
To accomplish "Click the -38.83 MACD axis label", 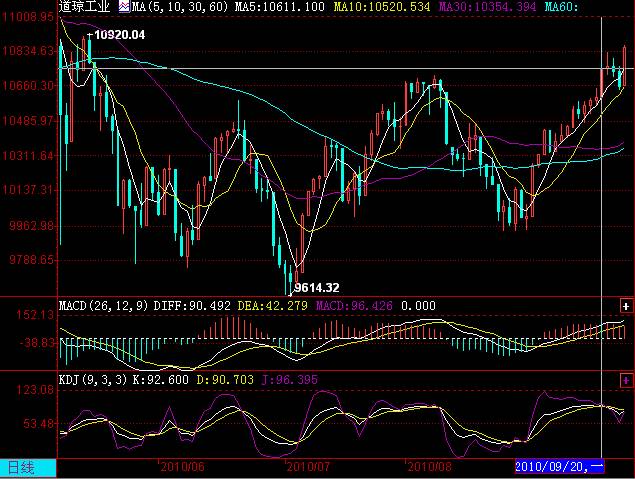I will [36, 343].
